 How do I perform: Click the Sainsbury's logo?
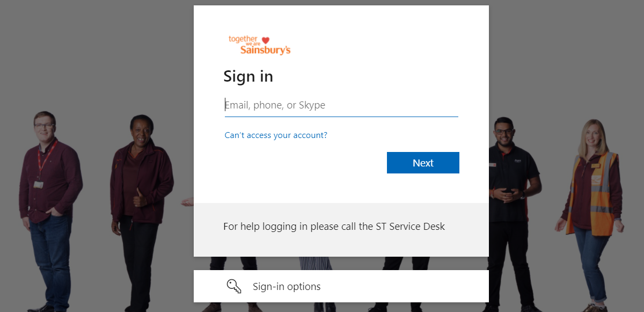pyautogui.click(x=259, y=46)
